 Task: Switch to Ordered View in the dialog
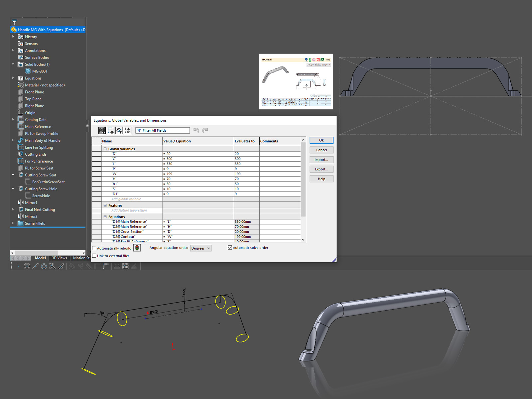128,131
